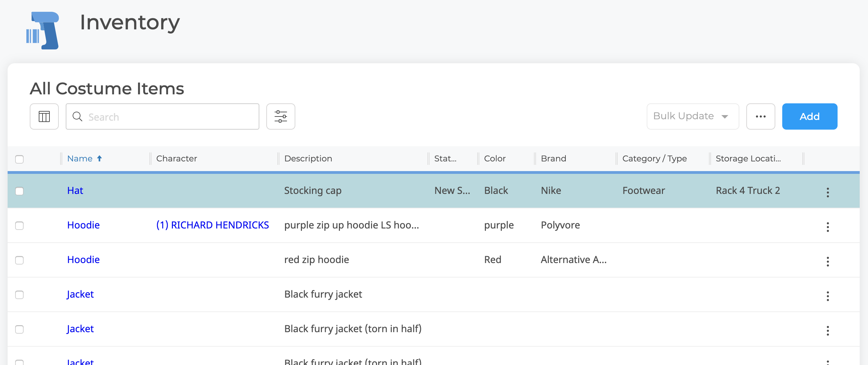Screen dimensions: 868x365
Task: Open the filter sliders button
Action: pos(281,116)
